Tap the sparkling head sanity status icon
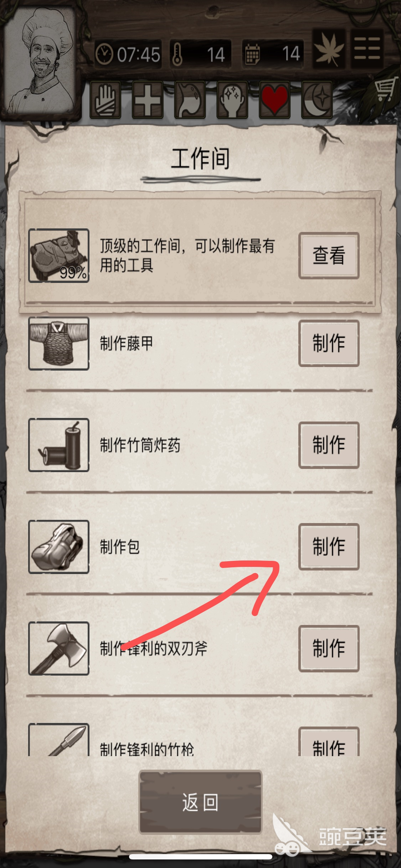 [232, 100]
